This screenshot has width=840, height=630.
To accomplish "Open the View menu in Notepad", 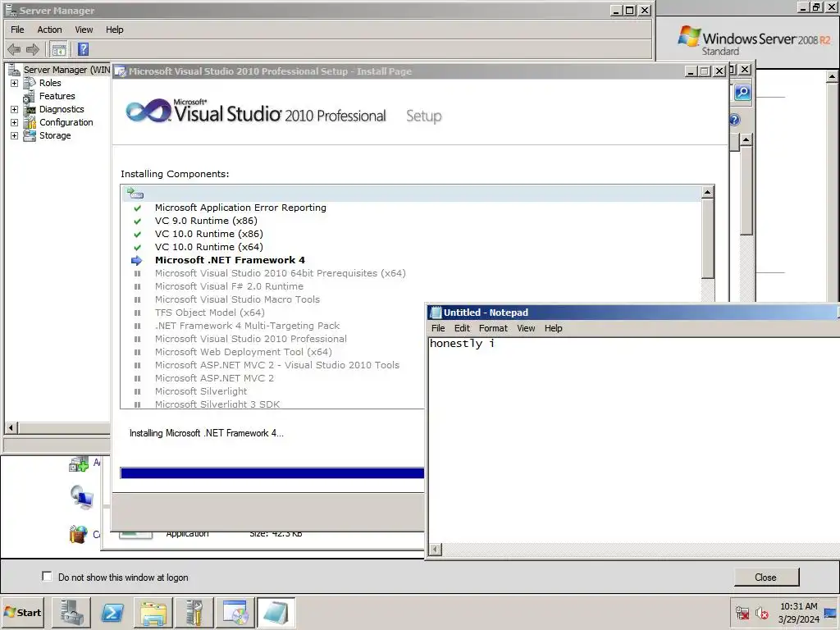I will pos(526,328).
